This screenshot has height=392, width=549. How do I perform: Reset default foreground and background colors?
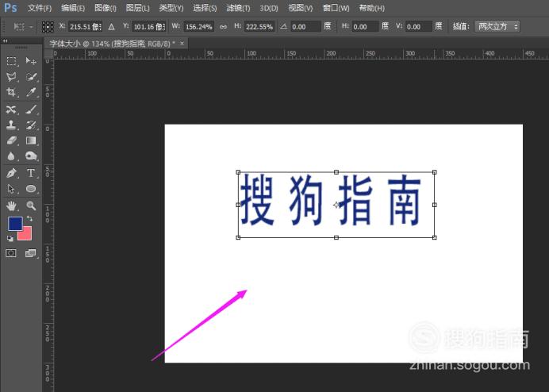click(10, 239)
